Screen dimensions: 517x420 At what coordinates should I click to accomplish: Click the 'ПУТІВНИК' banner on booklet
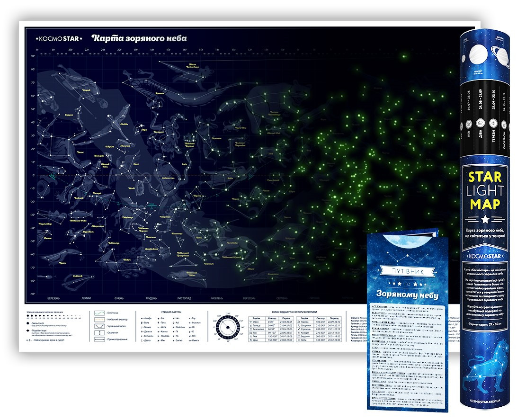[408, 272]
